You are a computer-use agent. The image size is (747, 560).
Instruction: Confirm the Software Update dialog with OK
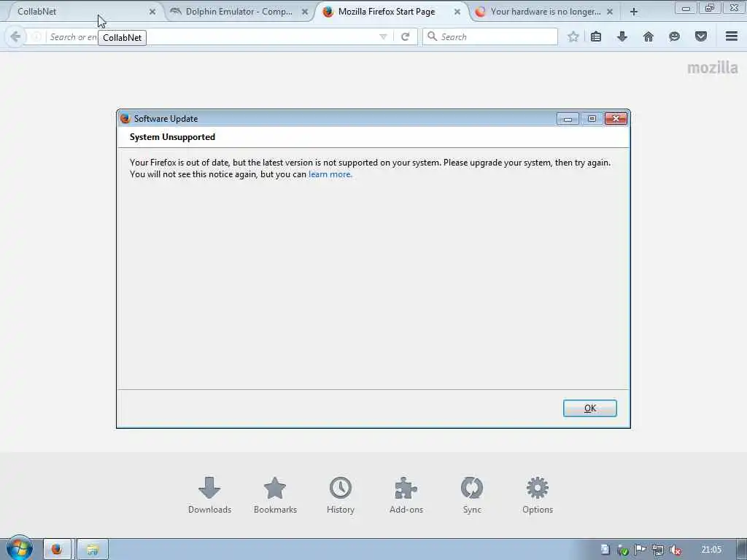589,408
